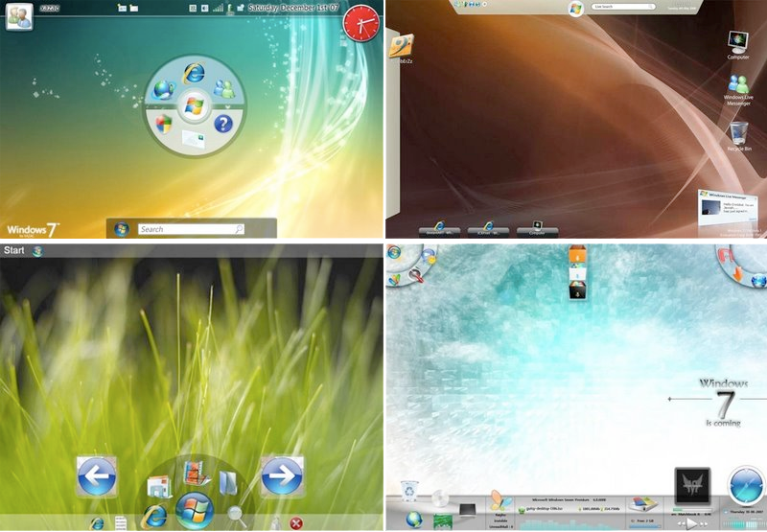This screenshot has height=532, width=767.
Task: Click the small Internet Explorer icon on grass taskbar
Action: pyautogui.click(x=97, y=523)
